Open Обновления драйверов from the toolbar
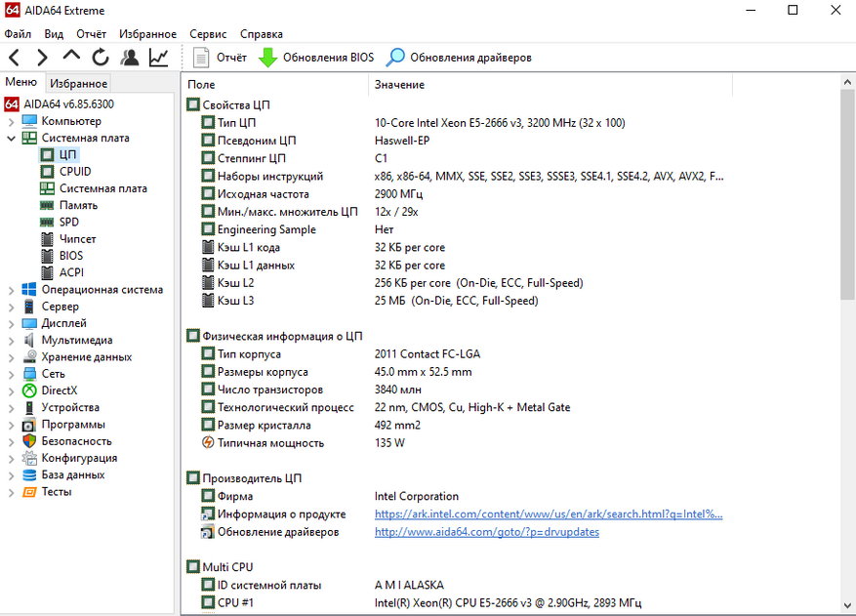Image resolution: width=856 pixels, height=616 pixels. 459,58
